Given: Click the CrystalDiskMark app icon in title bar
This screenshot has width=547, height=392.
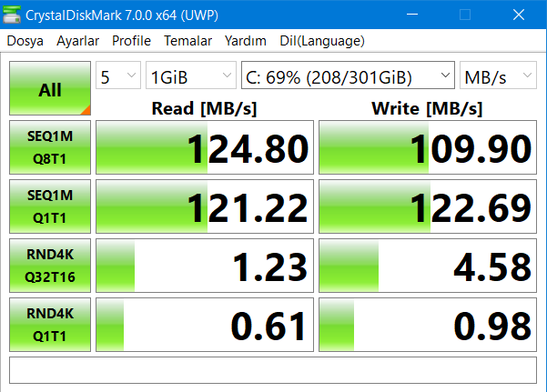Looking at the screenshot, I should [12, 15].
